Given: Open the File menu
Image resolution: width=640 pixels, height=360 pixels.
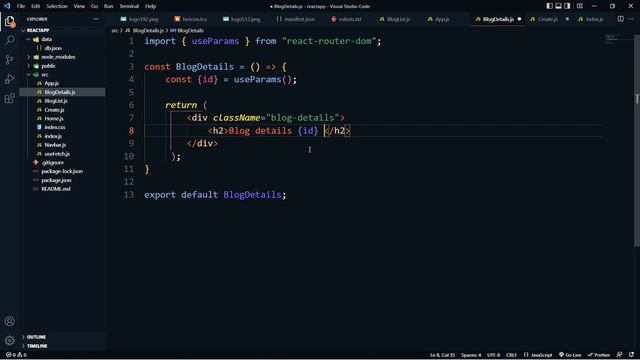Looking at the screenshot, I should (x=21, y=6).
